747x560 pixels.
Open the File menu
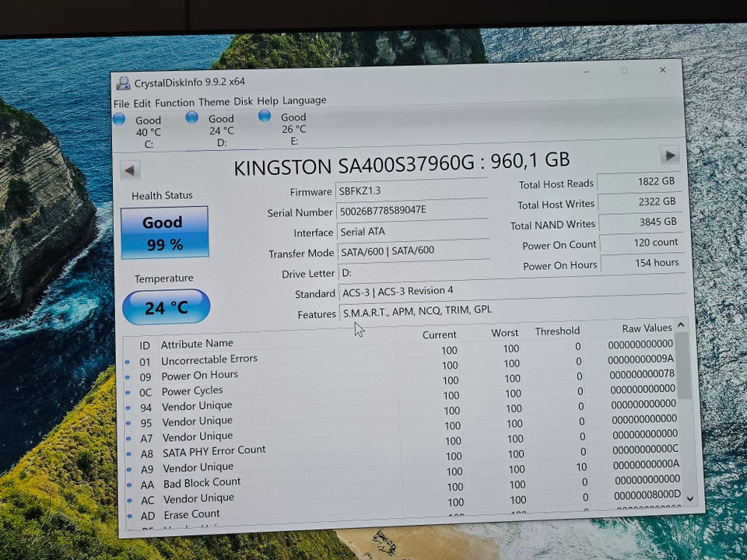point(121,103)
